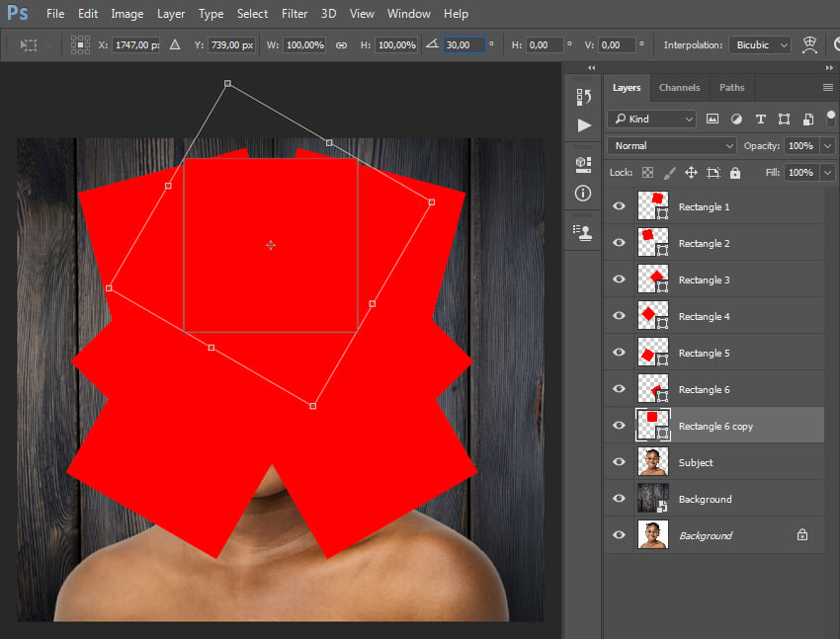840x639 pixels.
Task: Click the Photoshop Ps logo icon
Action: (x=18, y=13)
